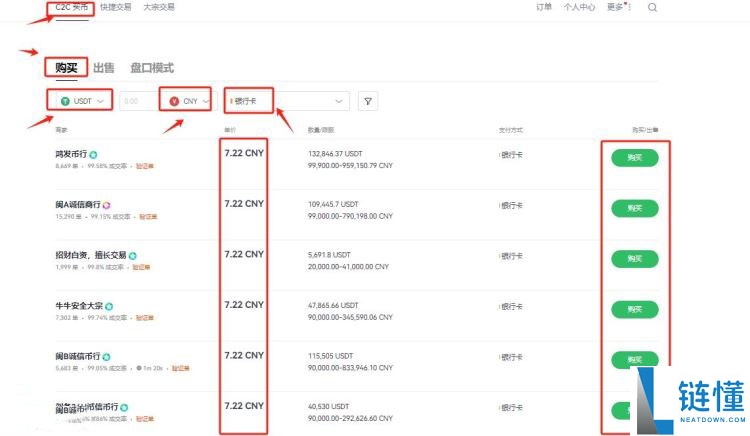Image resolution: width=750 pixels, height=436 pixels.
Task: Focus the amount input field showing 0.00
Action: tap(139, 101)
